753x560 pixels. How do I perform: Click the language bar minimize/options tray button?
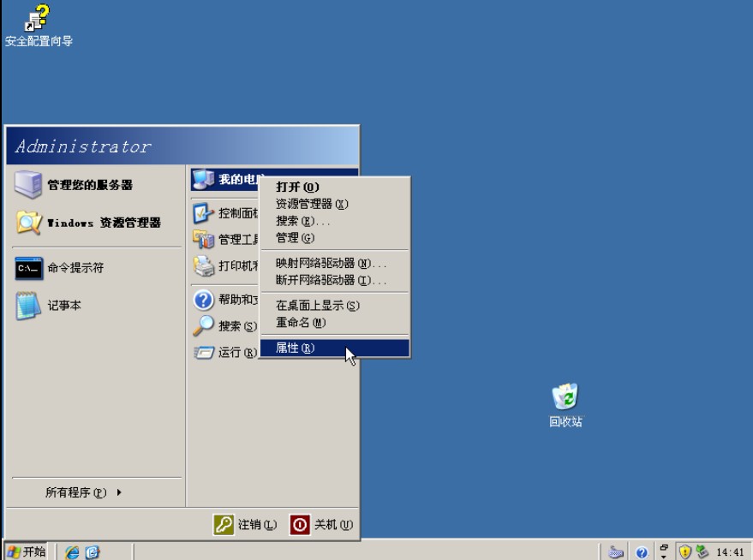[664, 547]
